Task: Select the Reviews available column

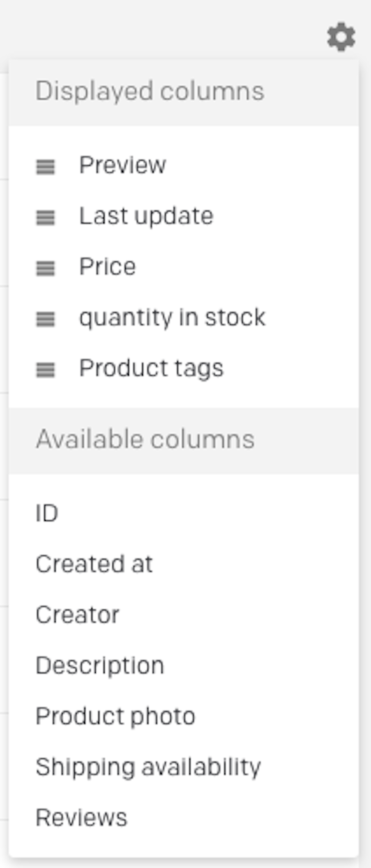Action: click(x=81, y=816)
